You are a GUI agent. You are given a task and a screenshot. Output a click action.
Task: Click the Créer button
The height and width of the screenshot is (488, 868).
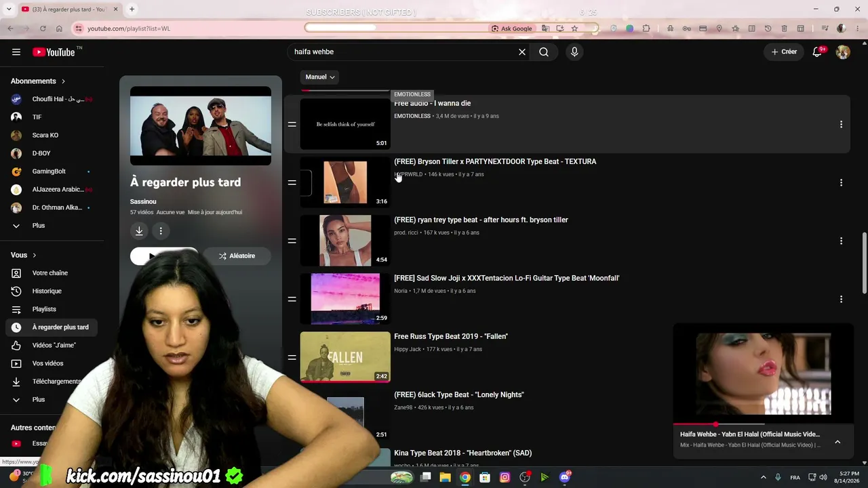[x=784, y=52]
